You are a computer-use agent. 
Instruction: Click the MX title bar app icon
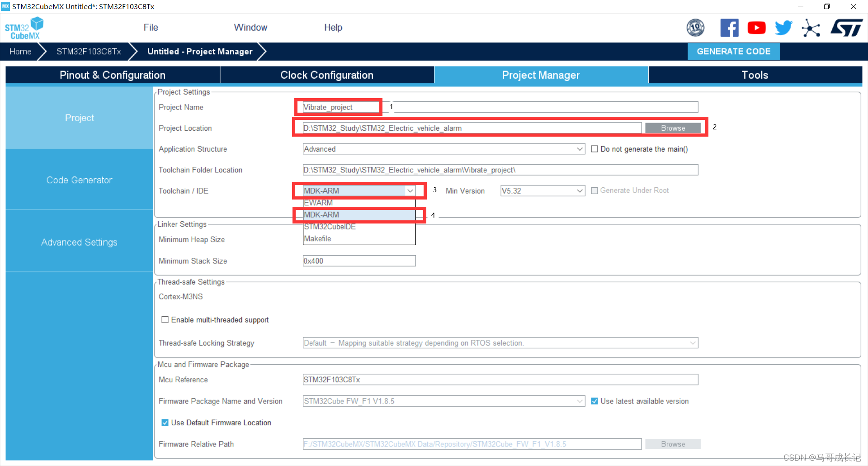click(5, 6)
